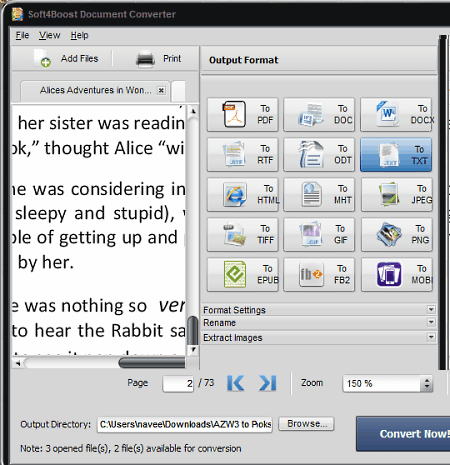Viewport: 450px width, 465px height.
Task: Click the Convert Now! button
Action: point(404,434)
